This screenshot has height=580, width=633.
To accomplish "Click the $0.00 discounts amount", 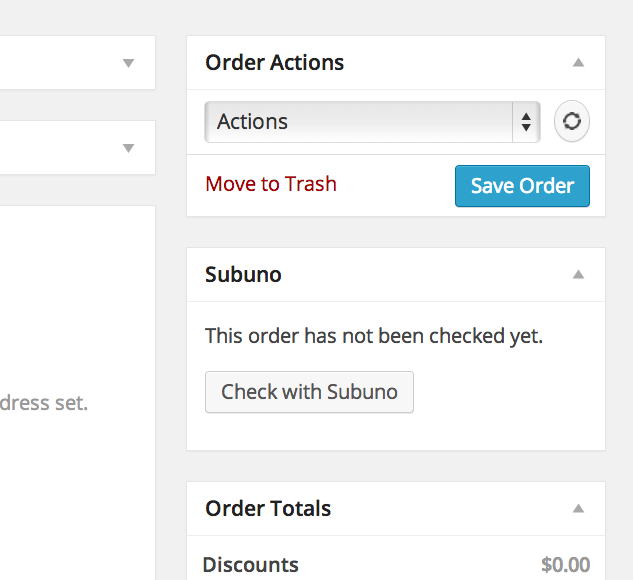I will pos(566,565).
